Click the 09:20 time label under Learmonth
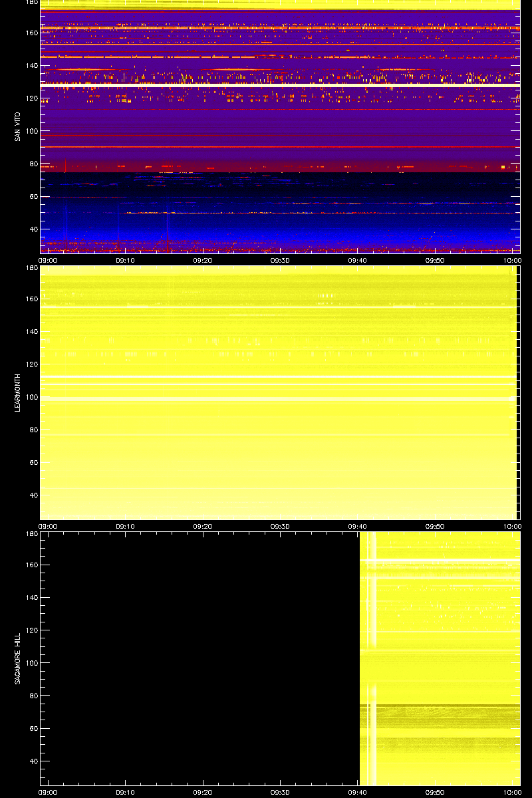Screen dimensions: 532x798 point(203,527)
